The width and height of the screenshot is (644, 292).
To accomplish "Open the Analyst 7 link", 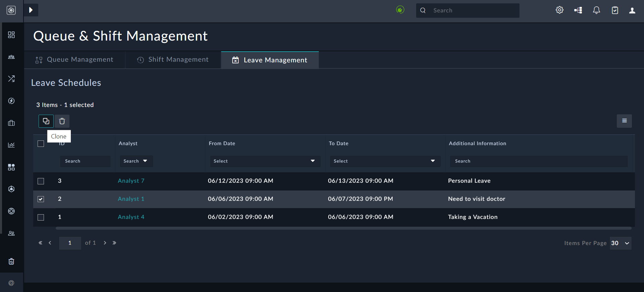I will pos(131,181).
